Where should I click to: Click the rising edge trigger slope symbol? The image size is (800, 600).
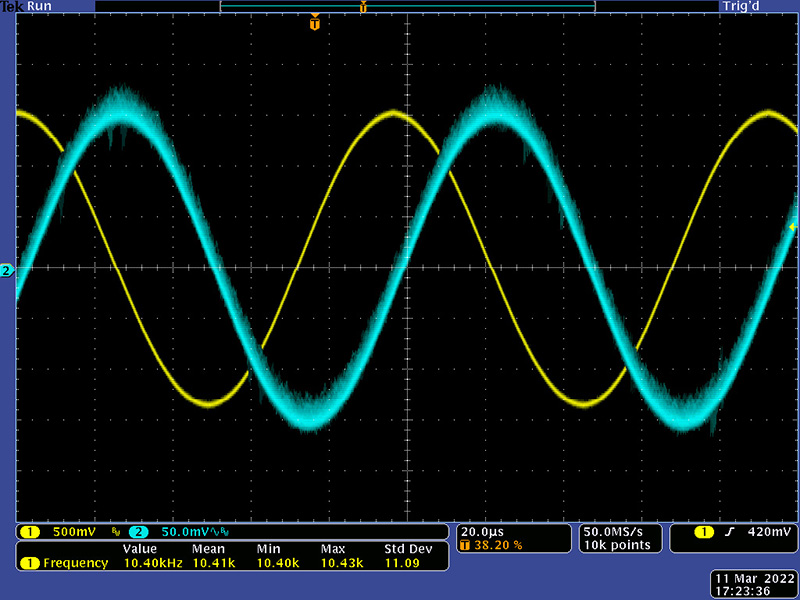coord(730,532)
